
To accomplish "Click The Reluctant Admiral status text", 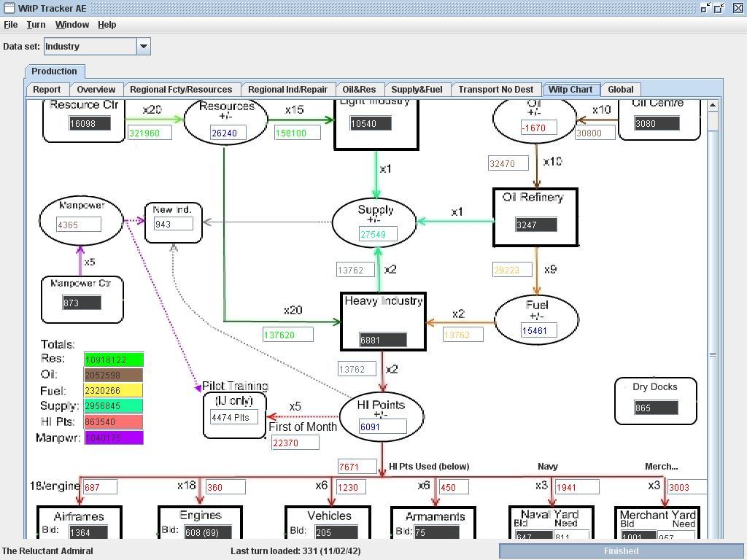I will coord(47,551).
